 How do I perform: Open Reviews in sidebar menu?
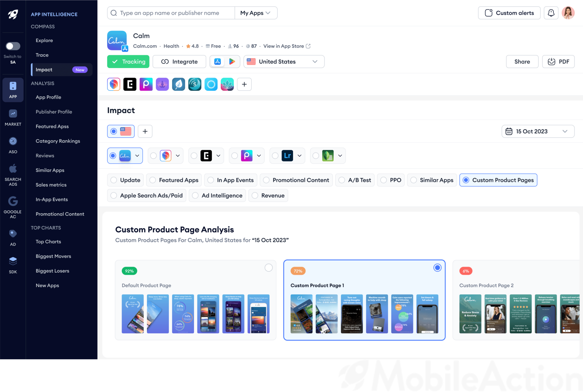coord(45,156)
